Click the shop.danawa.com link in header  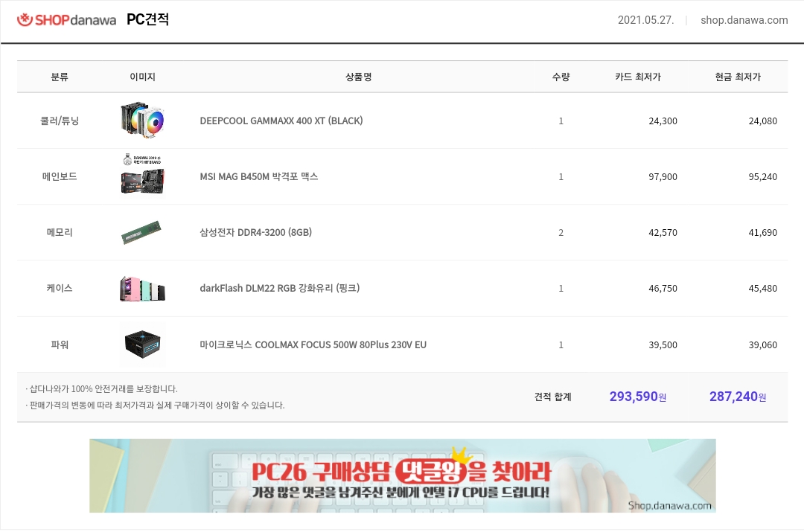744,20
